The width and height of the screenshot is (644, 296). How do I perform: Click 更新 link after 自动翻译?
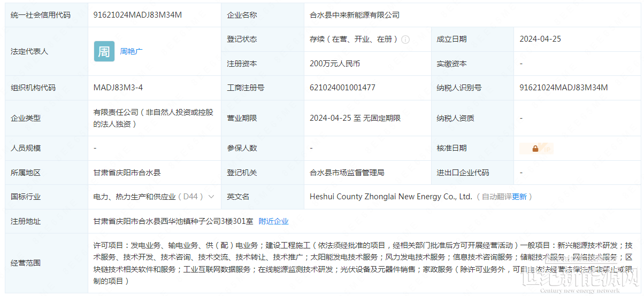click(x=519, y=197)
